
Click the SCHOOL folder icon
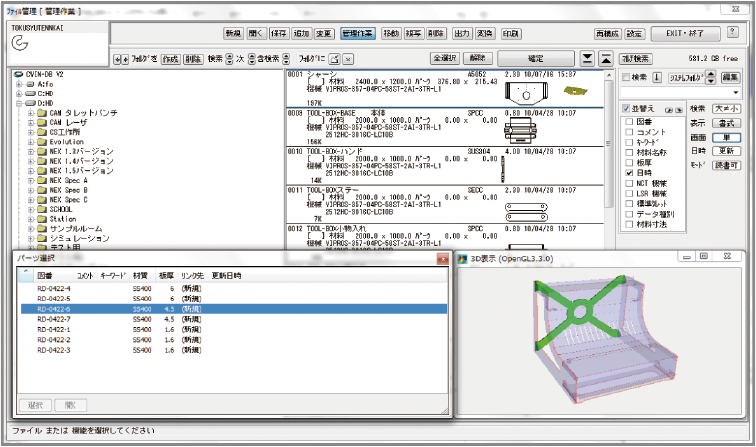[x=42, y=209]
